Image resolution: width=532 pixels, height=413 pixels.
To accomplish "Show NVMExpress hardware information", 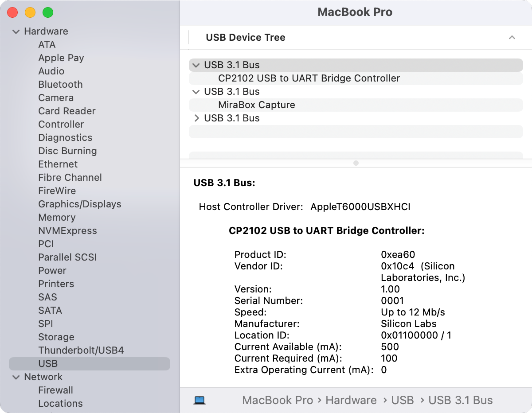I will [x=67, y=231].
